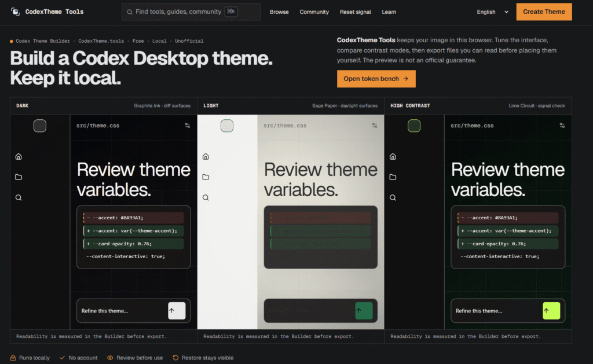Click Review before use text
This screenshot has width=593, height=364.
[140, 358]
